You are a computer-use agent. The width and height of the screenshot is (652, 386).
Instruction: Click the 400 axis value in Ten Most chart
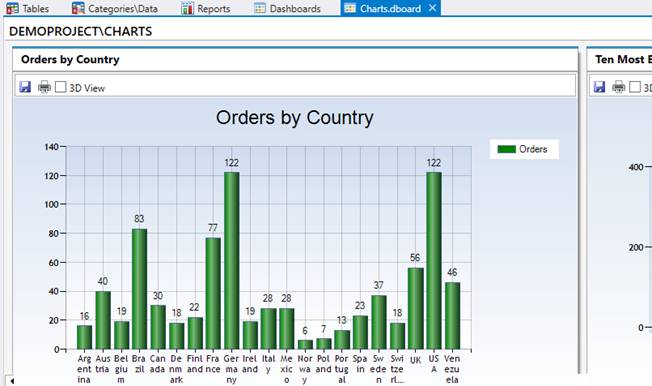(x=636, y=167)
